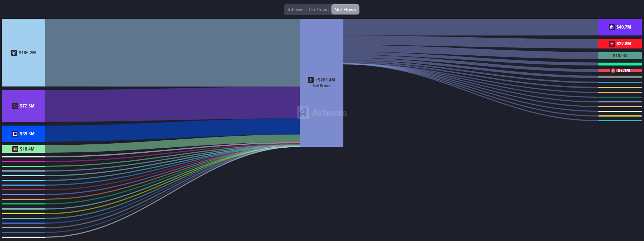This screenshot has width=644, height=241.
Task: Click the $77.3M value label
Action: click(x=28, y=106)
